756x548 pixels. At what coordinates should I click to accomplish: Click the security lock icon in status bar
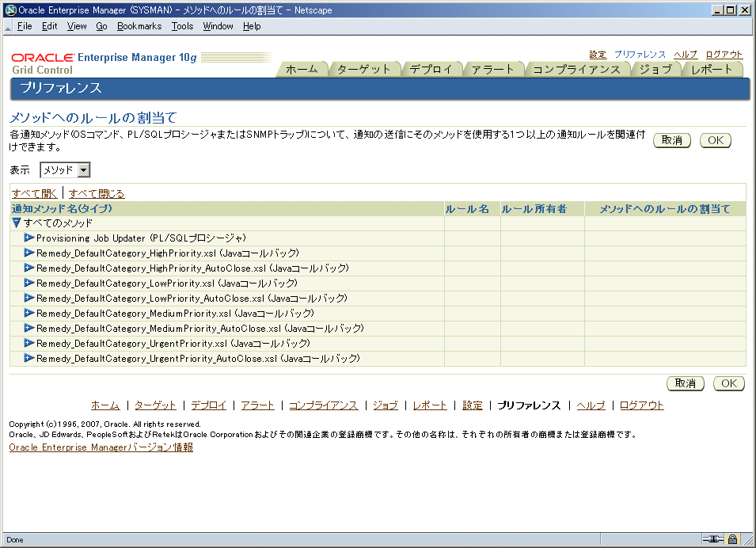tap(732, 539)
